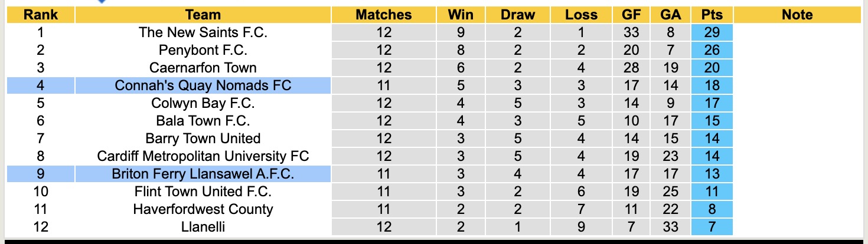This screenshot has width=868, height=244.
Task: Click the blue 26 points cell
Action: click(x=712, y=50)
